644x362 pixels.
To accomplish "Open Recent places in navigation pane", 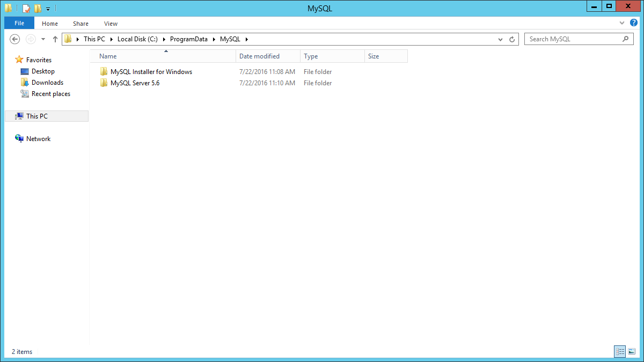I will (x=51, y=94).
